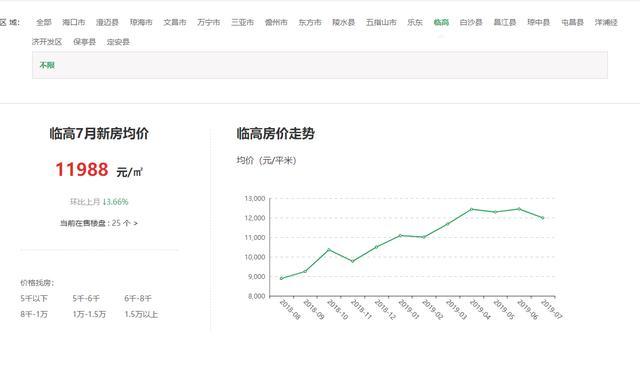The image size is (640, 368).
Task: Click 不限 sub-area option
Action: pyautogui.click(x=47, y=65)
